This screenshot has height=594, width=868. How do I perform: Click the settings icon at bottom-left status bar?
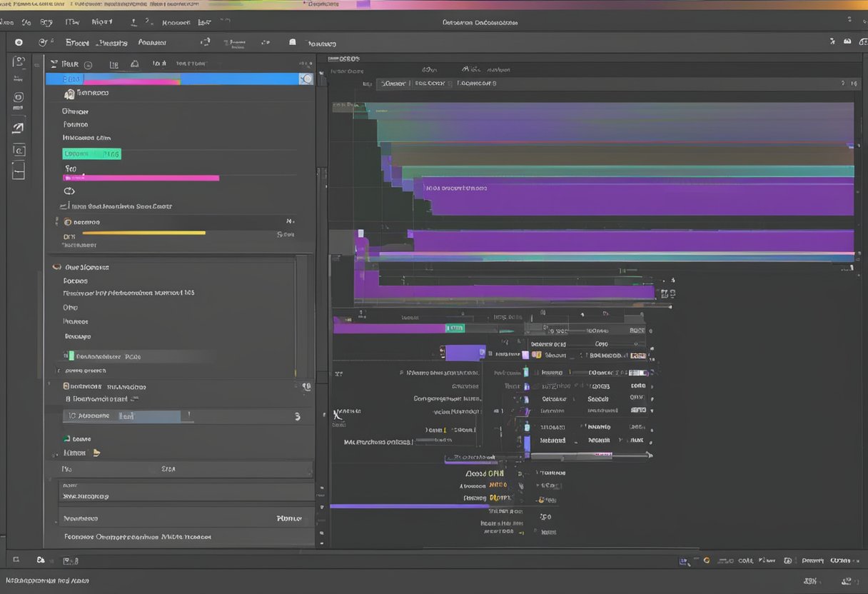[41, 560]
